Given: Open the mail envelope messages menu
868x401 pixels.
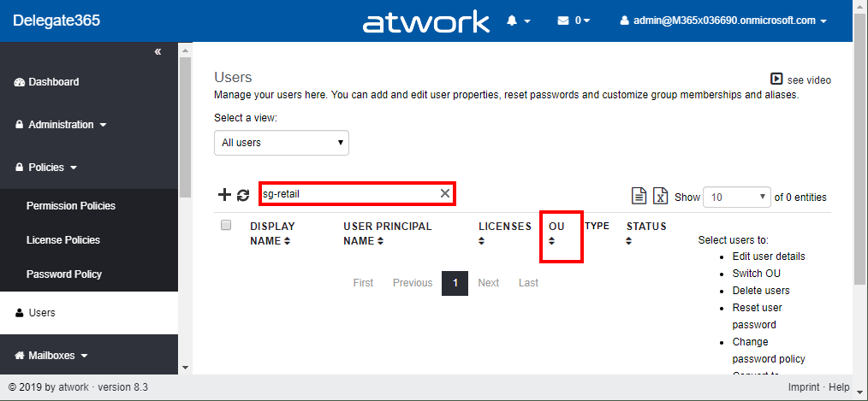Looking at the screenshot, I should pyautogui.click(x=574, y=21).
